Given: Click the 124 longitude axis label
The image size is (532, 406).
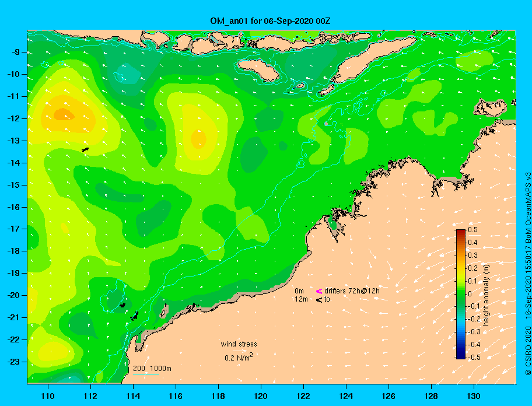Looking at the screenshot, I should [x=346, y=396].
